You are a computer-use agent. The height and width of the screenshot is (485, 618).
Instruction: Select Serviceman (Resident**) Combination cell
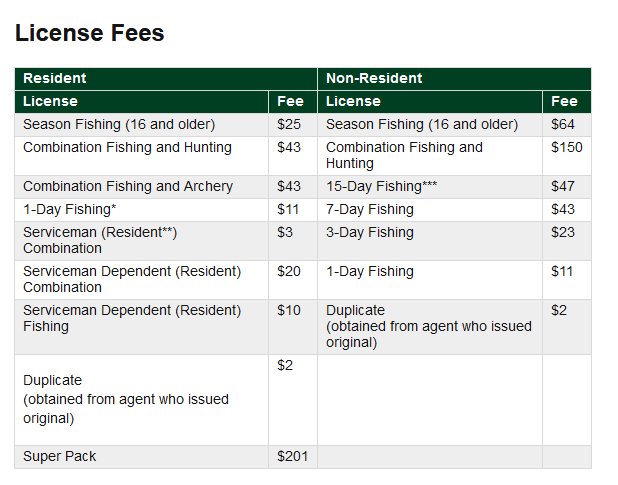pos(141,241)
